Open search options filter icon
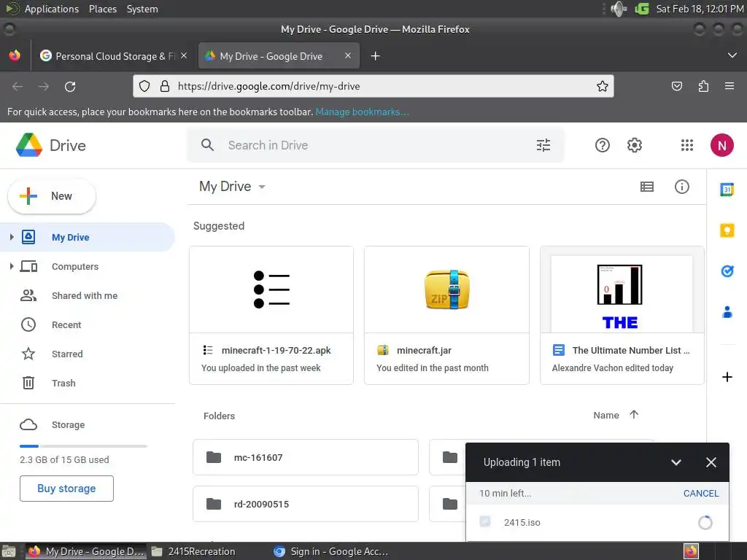The width and height of the screenshot is (747, 560). coord(543,145)
